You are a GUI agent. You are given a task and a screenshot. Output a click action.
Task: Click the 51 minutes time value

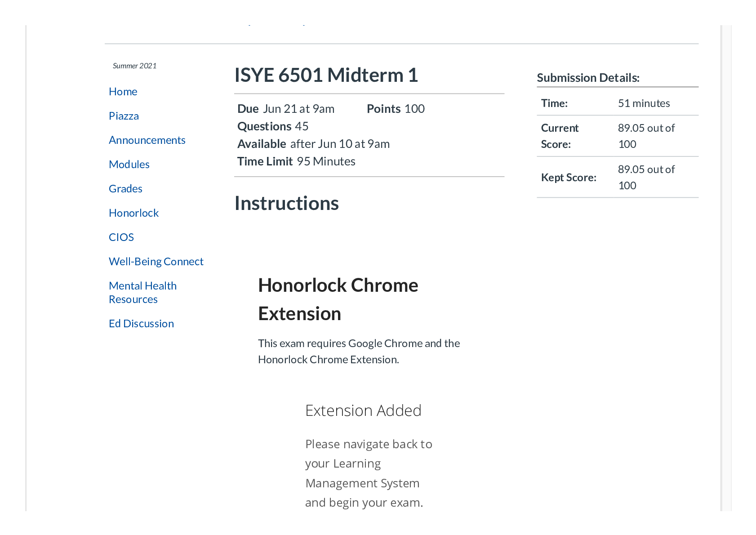(644, 103)
